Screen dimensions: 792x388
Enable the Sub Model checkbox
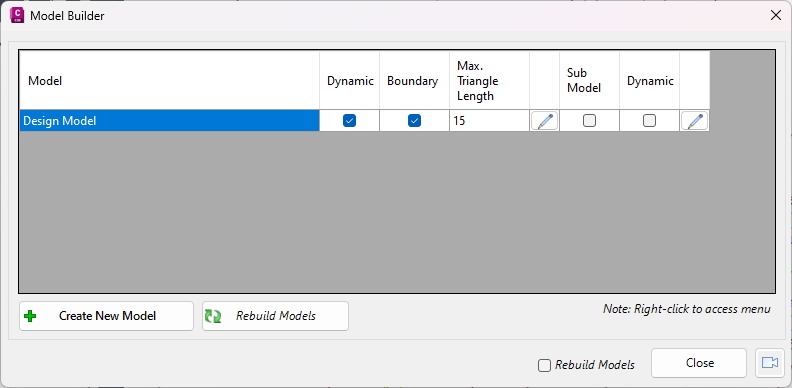pos(589,120)
